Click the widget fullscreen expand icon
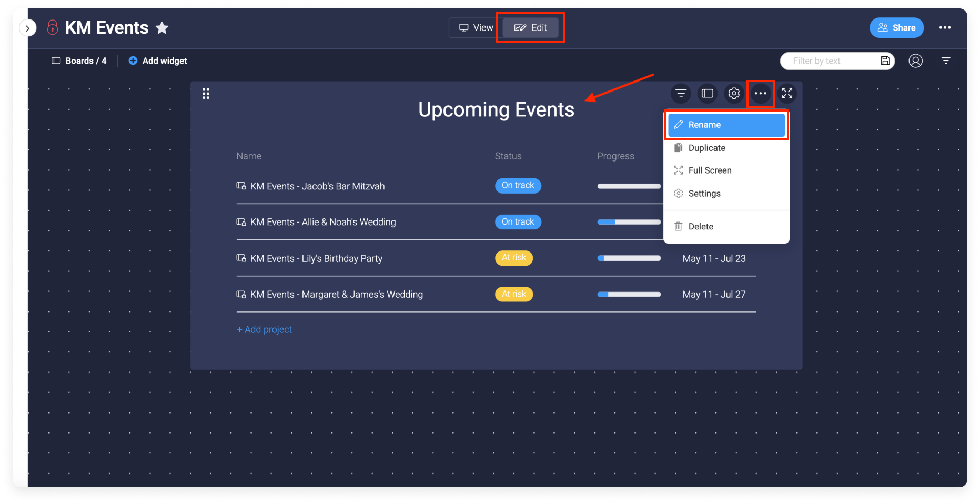The width and height of the screenshot is (980, 504). click(787, 94)
